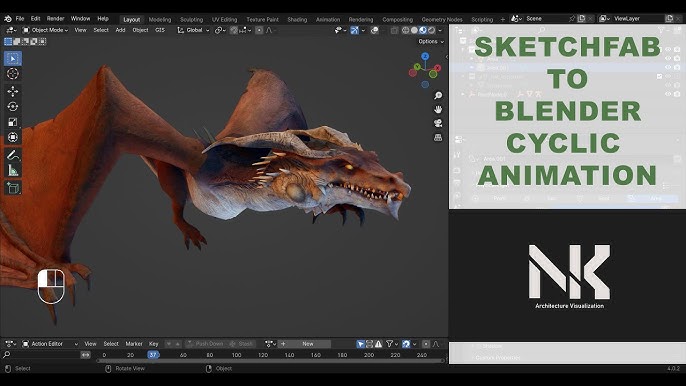Toggle perspective/orthographic grid icon
Image resolution: width=686 pixels, height=386 pixels.
(438, 137)
